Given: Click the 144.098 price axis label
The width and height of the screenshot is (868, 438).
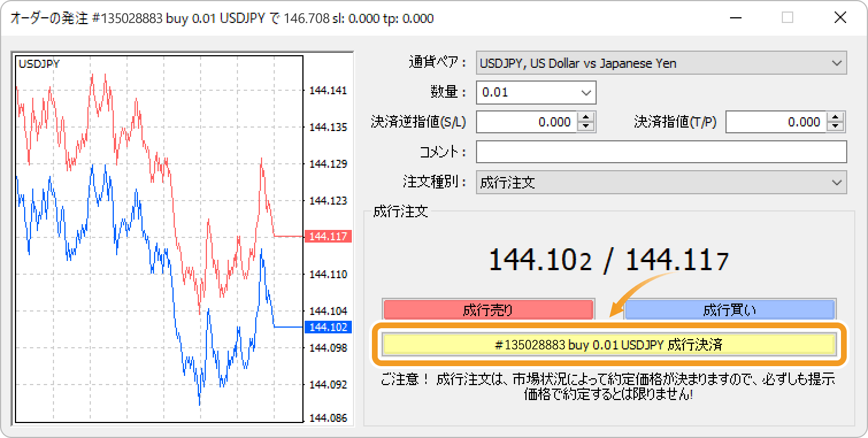Looking at the screenshot, I should pos(328,348).
